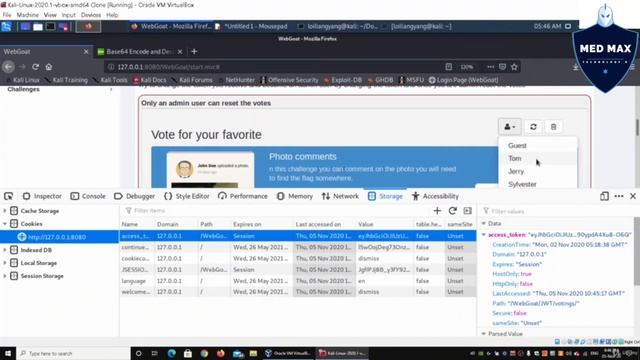Close the developer tools panel

coord(633,196)
